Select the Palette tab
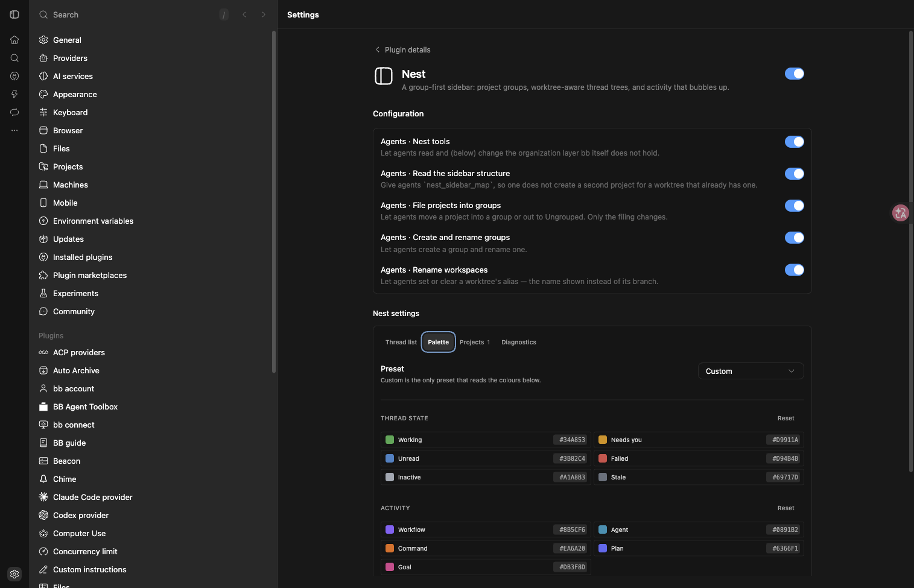Image resolution: width=914 pixels, height=588 pixels. point(439,342)
